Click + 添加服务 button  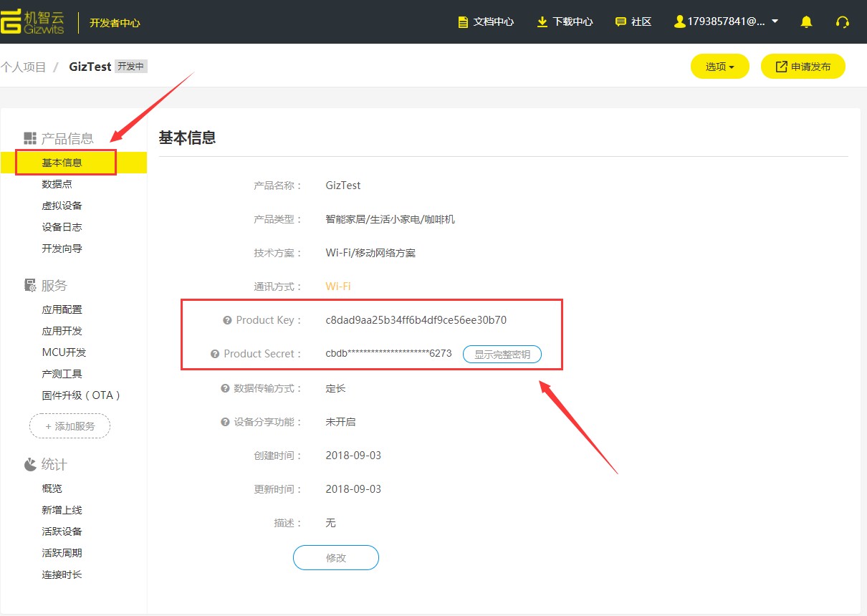tap(70, 425)
